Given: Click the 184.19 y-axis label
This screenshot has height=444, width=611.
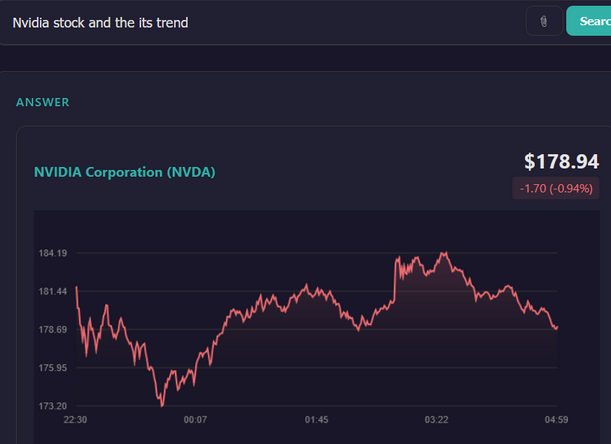Looking at the screenshot, I should click(52, 254).
